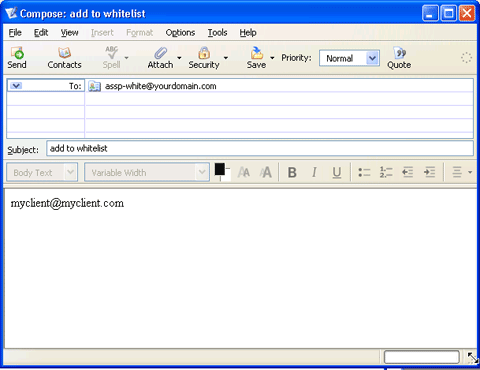This screenshot has height=370, width=480.
Task: Click the Subject input field
Action: coord(260,148)
